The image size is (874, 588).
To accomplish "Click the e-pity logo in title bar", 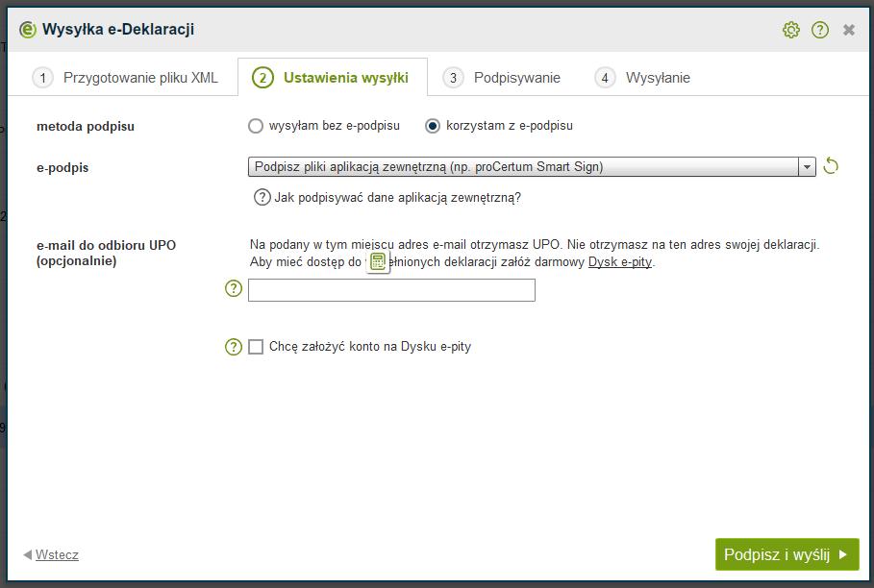I will [x=27, y=30].
